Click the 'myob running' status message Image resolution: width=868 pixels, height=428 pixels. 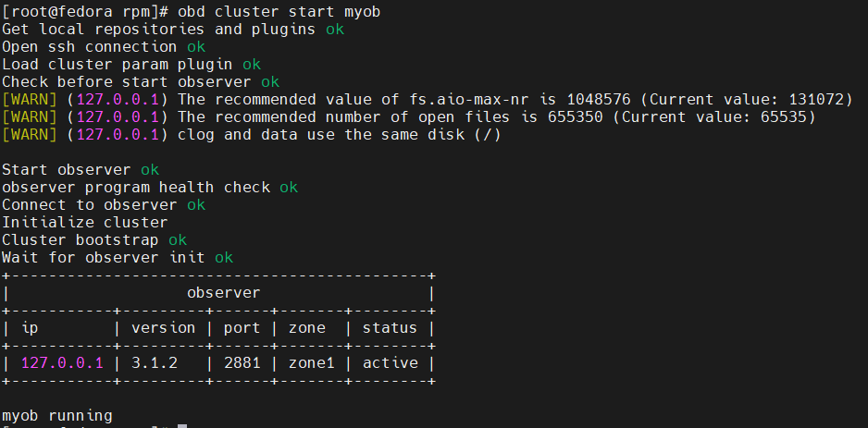[x=57, y=415]
